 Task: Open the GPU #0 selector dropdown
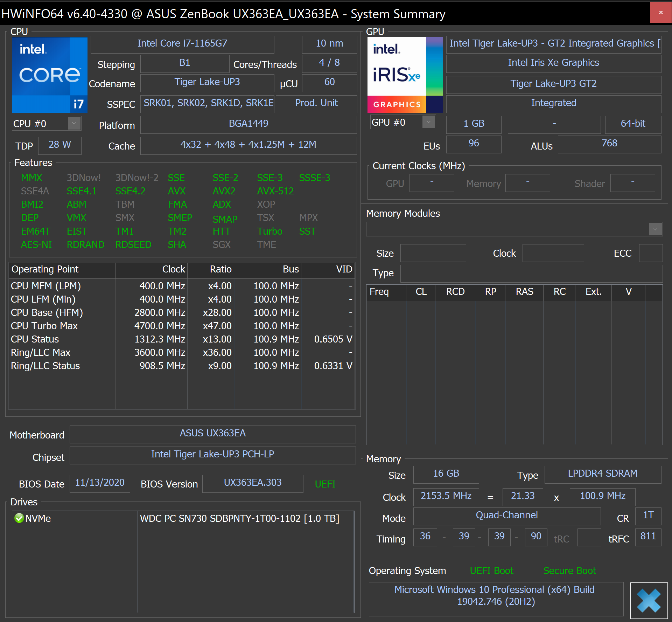(428, 122)
